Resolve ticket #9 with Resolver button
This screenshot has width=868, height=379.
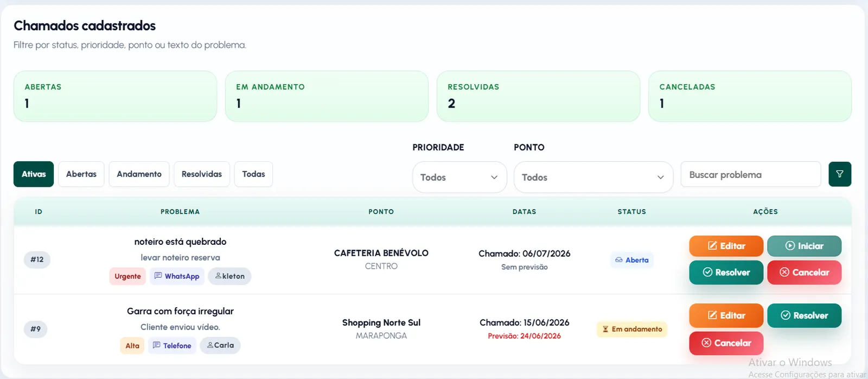pos(805,315)
